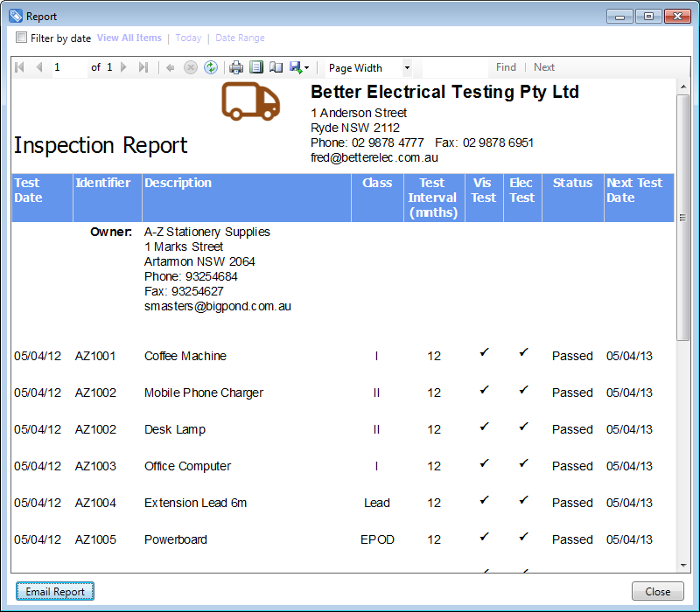
Task: Expand the Page Width zoom dropdown
Action: pos(407,67)
